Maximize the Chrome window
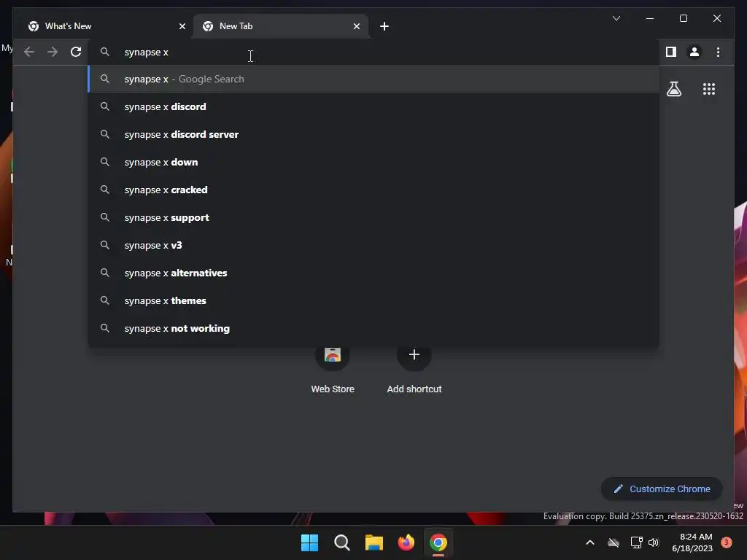747x560 pixels. pyautogui.click(x=683, y=18)
